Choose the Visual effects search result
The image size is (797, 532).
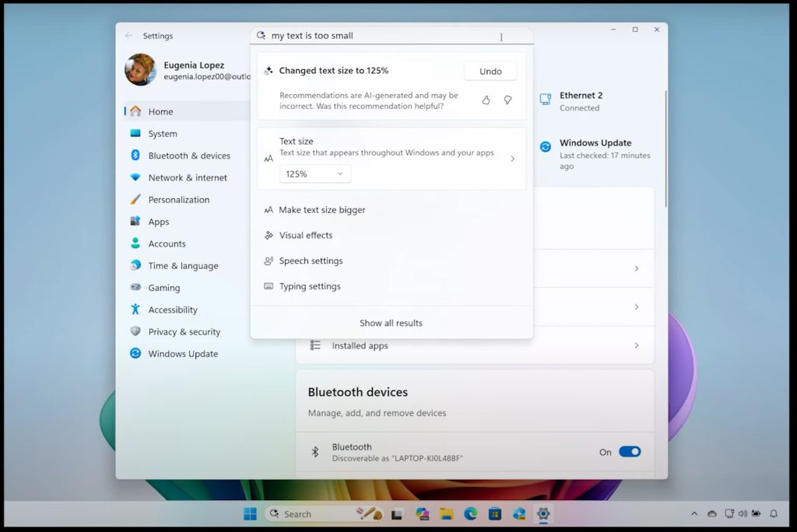point(305,236)
